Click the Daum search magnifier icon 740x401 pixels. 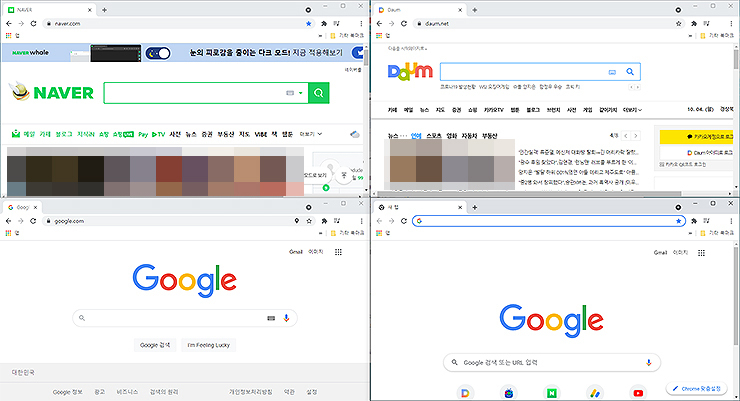point(630,72)
